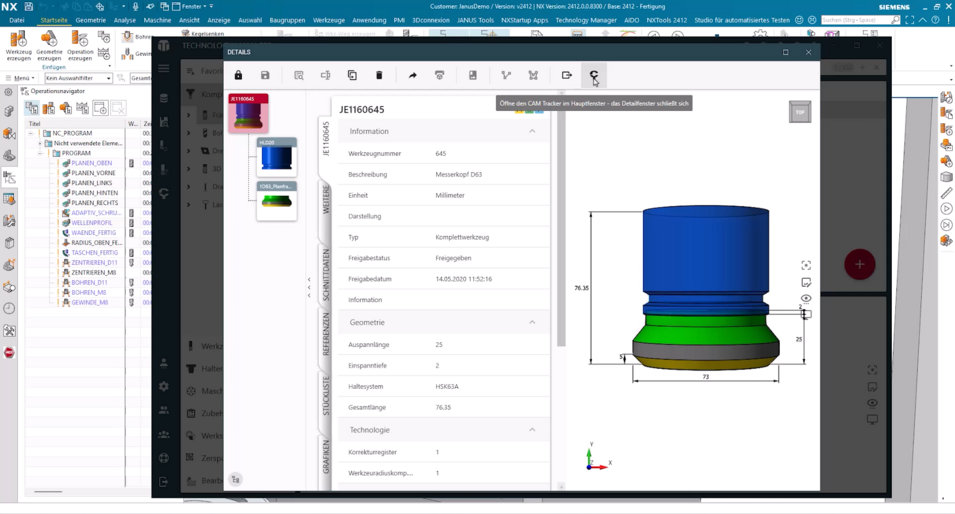Click the NX search command field
The height and width of the screenshot is (514, 955).
click(x=860, y=20)
